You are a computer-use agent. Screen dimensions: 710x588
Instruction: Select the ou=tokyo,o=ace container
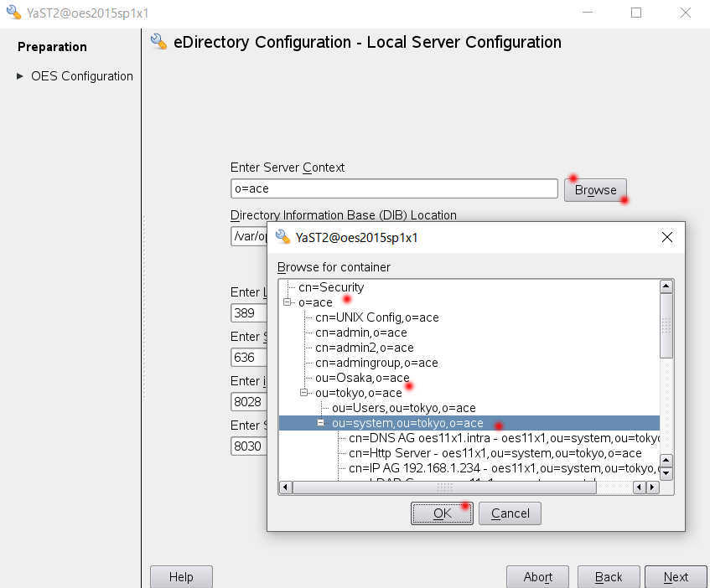coord(358,393)
